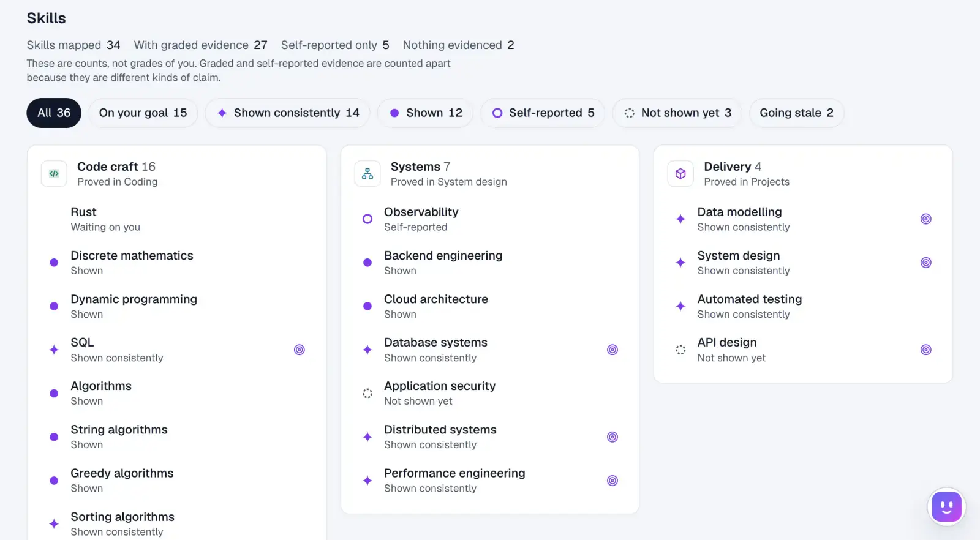Open the SQL skill row
Image resolution: width=980 pixels, height=540 pixels.
tap(177, 350)
